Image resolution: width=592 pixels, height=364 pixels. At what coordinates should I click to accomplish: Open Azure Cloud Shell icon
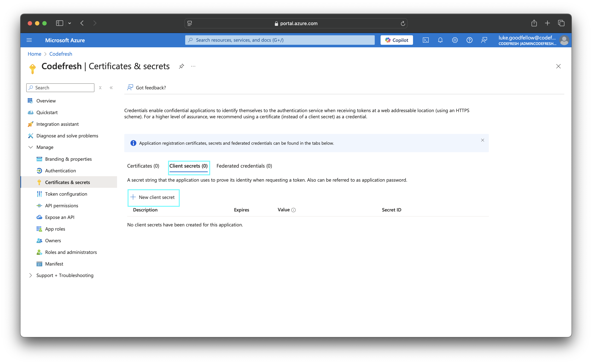(426, 40)
